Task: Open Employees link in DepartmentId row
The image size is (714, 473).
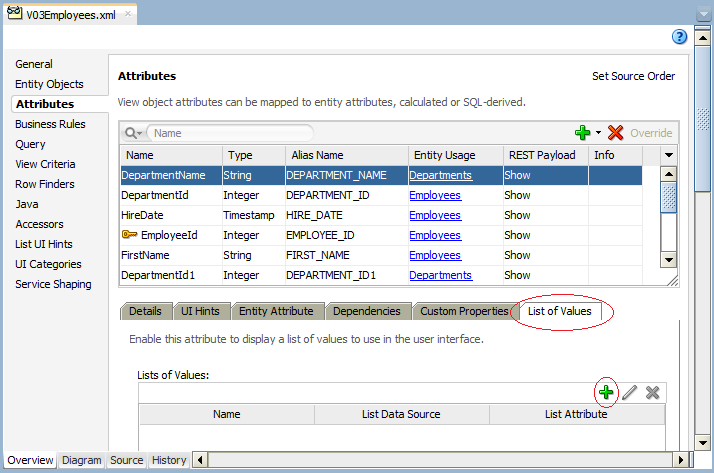Action: point(435,195)
